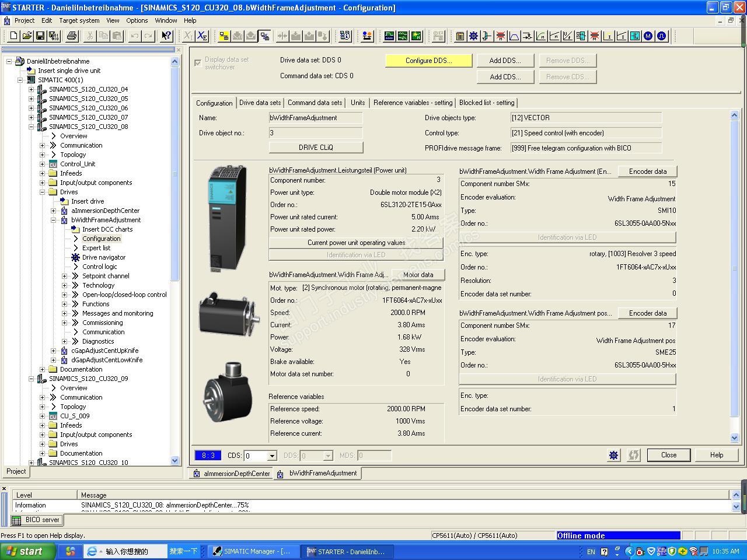Switch to the Drive data sets tab
The image size is (747, 560).
(x=260, y=103)
